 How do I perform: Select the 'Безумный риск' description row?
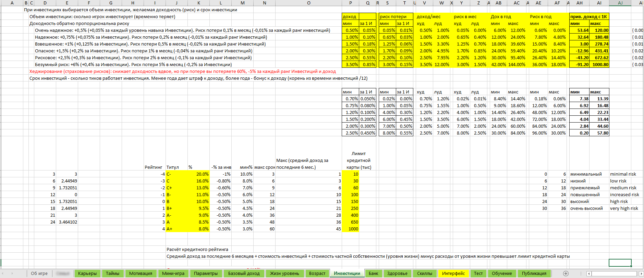click(x=133, y=64)
